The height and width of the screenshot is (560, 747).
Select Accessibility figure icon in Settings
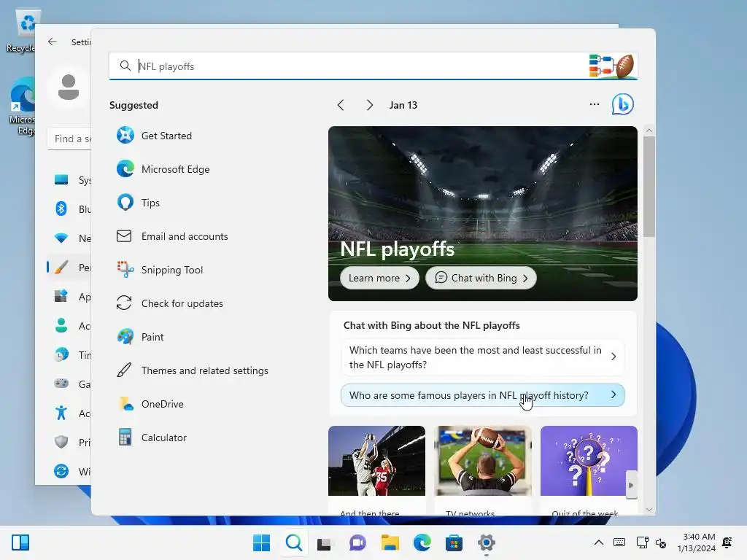[61, 413]
